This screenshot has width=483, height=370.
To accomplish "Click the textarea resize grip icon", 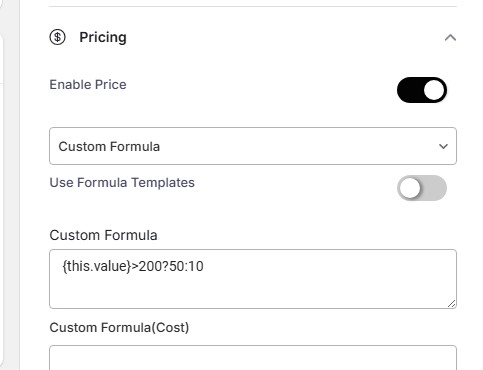I will click(451, 304).
